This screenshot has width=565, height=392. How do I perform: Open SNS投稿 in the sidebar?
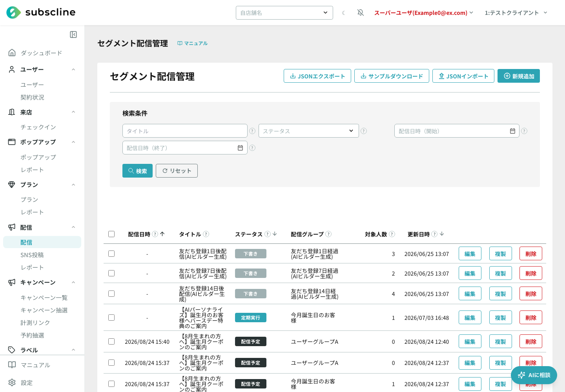(32, 255)
